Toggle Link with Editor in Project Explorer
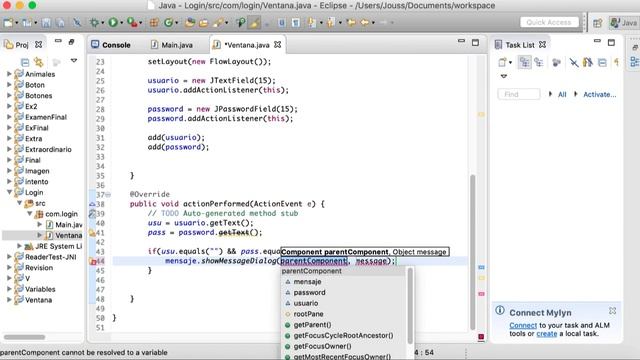This screenshot has height=360, width=640. tap(39, 62)
